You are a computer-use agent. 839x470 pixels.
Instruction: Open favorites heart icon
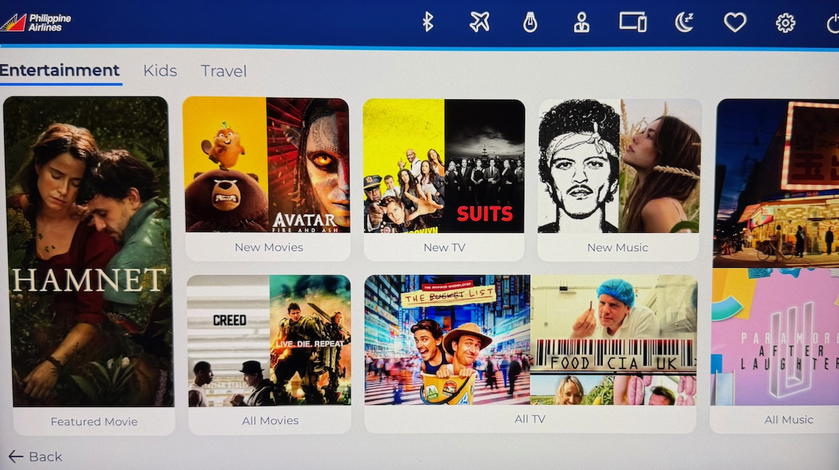pos(735,22)
